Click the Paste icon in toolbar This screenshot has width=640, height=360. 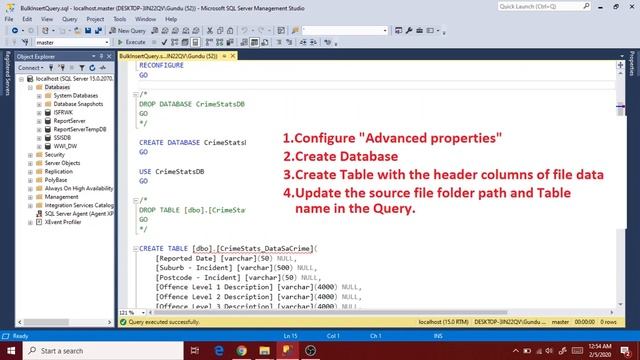230,31
